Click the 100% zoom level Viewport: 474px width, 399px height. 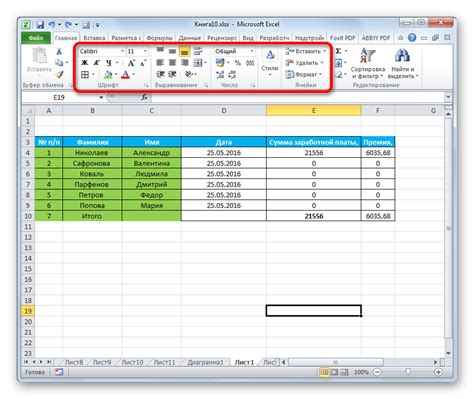[361, 372]
